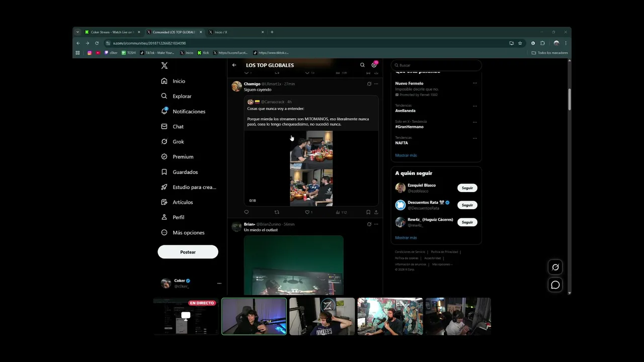
Task: Select the Yankees shirt streamer camera thumbnail
Action: click(x=322, y=316)
